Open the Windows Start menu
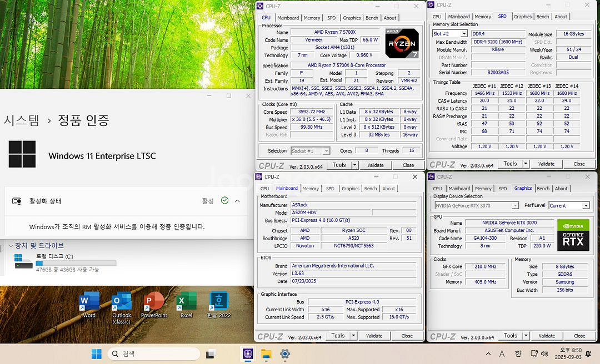The width and height of the screenshot is (600, 364). pyautogui.click(x=97, y=354)
